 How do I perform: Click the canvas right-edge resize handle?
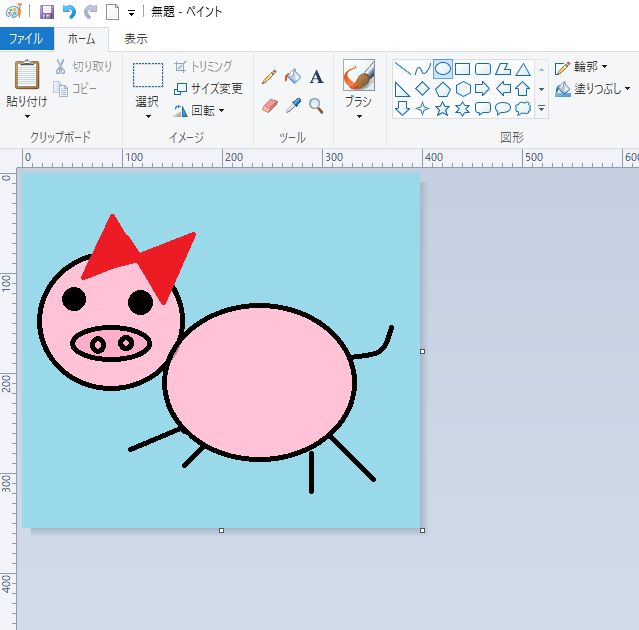coord(423,351)
